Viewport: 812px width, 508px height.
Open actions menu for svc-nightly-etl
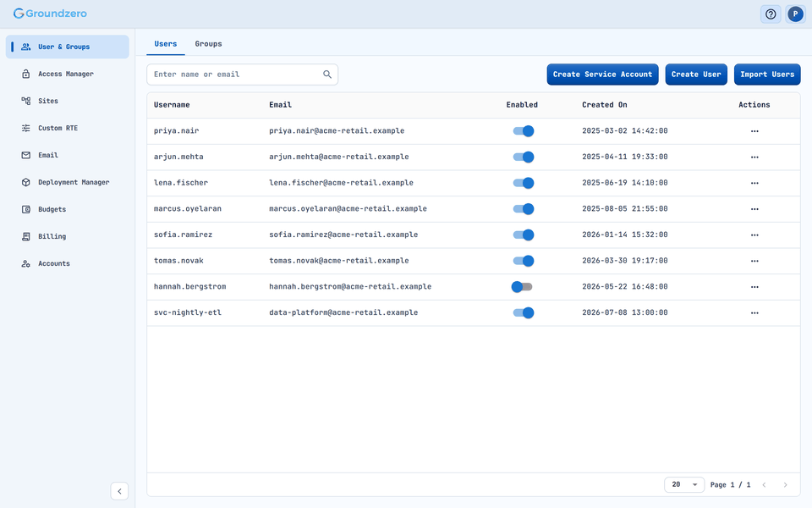(x=754, y=312)
